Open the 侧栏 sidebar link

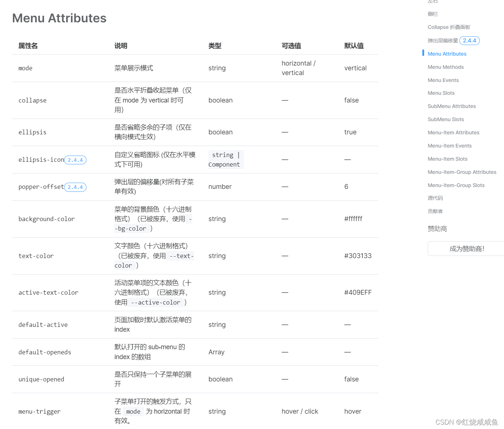[x=433, y=14]
